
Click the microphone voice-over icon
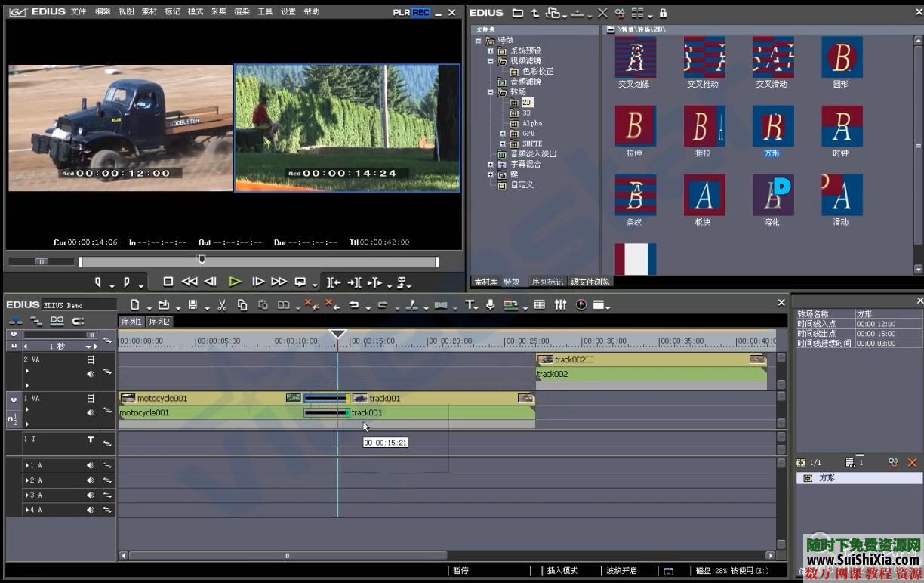click(491, 305)
